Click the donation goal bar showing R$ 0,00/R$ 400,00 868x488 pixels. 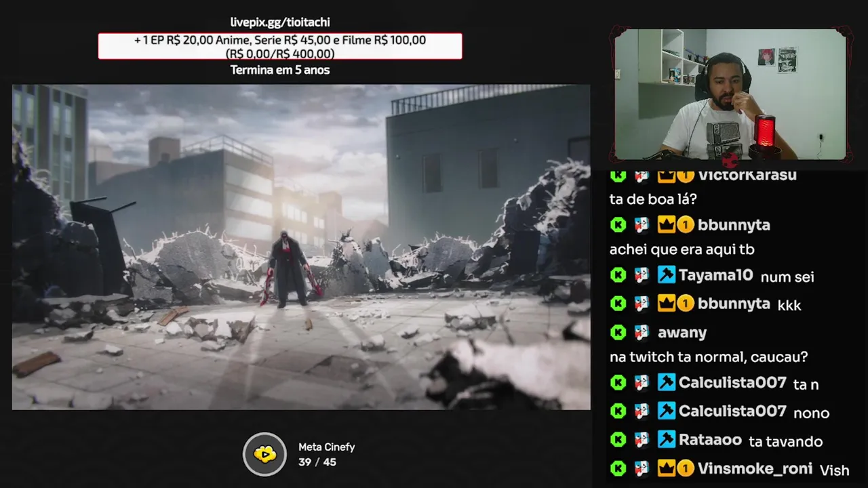click(280, 46)
